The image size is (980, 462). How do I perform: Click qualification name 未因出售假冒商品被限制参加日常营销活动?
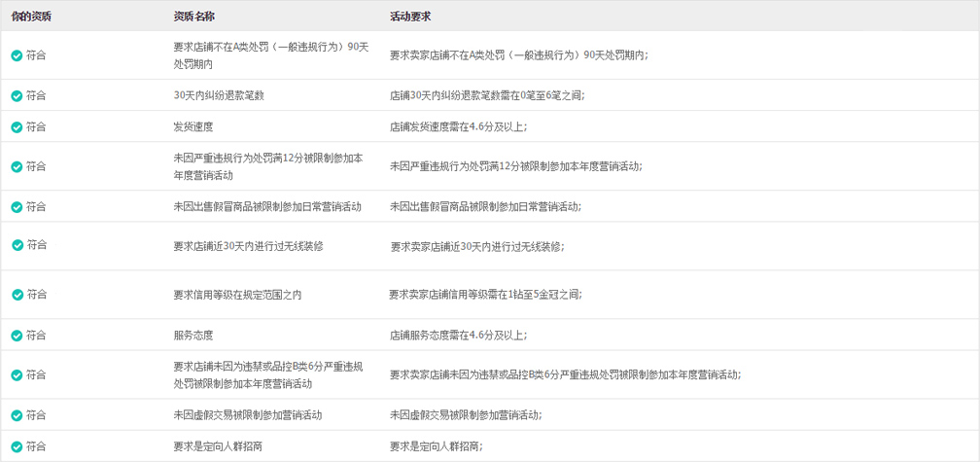(x=267, y=207)
